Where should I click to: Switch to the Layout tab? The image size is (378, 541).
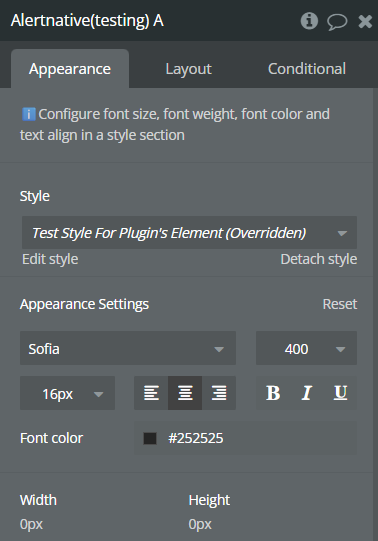(188, 69)
